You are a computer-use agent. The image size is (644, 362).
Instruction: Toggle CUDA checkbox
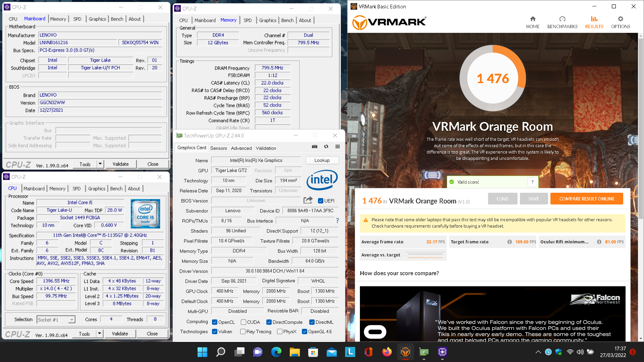[244, 322]
